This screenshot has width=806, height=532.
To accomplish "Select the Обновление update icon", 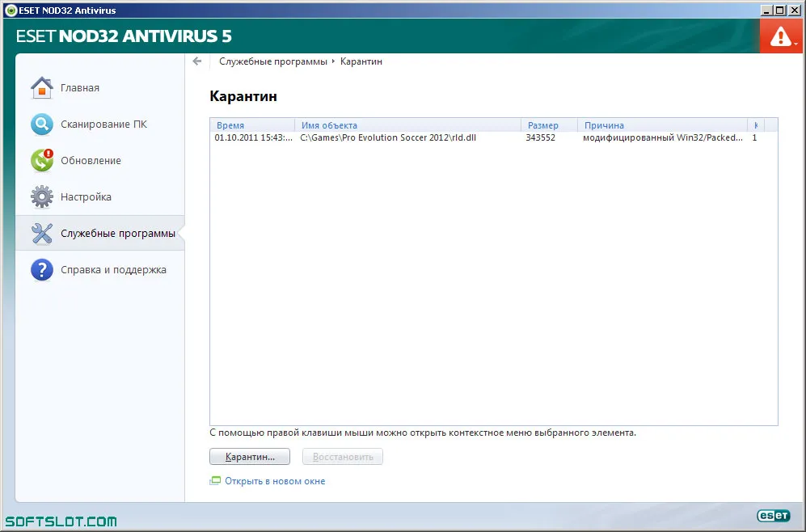I will click(42, 160).
